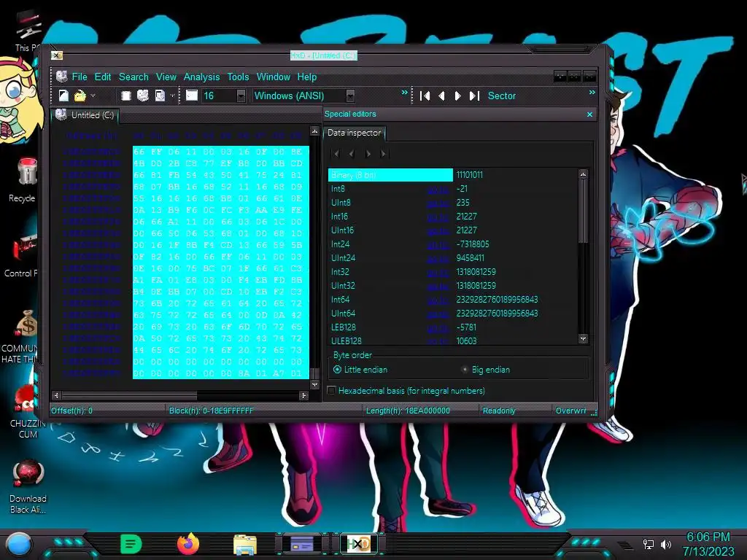Click the clock showing 6:06 PM
The width and height of the screenshot is (747, 560).
[x=708, y=537]
